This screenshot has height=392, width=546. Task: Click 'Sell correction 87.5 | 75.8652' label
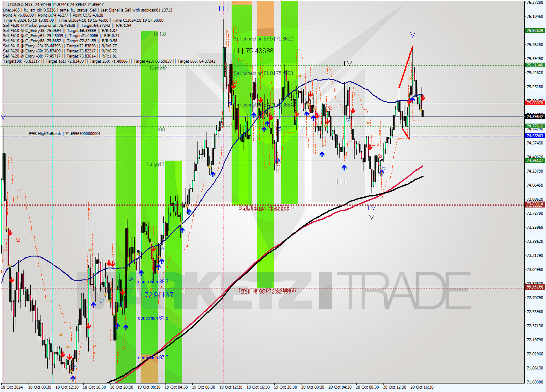[263, 38]
